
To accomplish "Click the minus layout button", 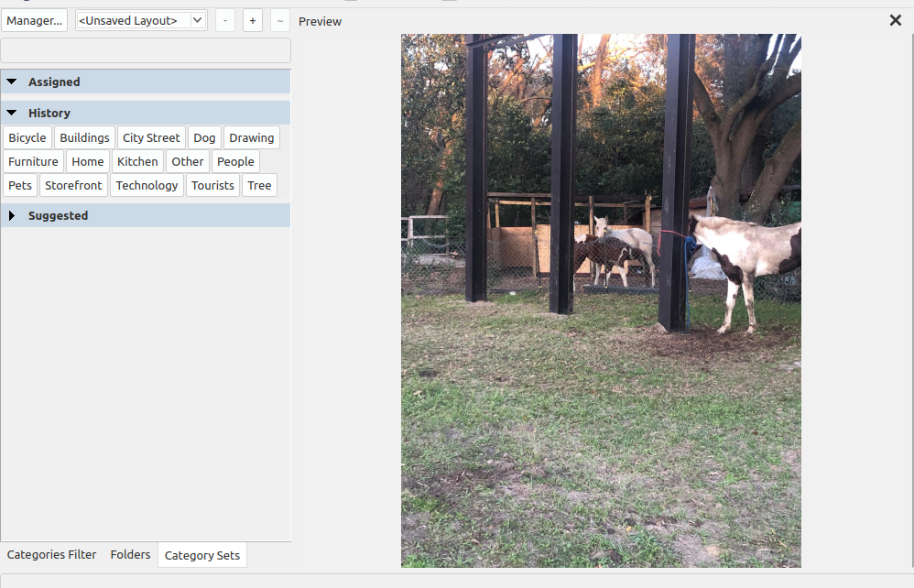I will 225,20.
